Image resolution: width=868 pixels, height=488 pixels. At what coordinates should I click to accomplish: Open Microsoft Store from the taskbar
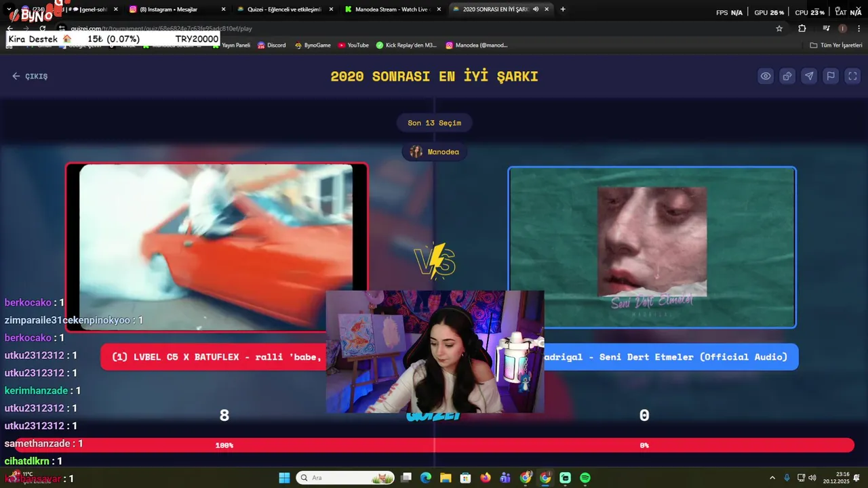tap(465, 478)
